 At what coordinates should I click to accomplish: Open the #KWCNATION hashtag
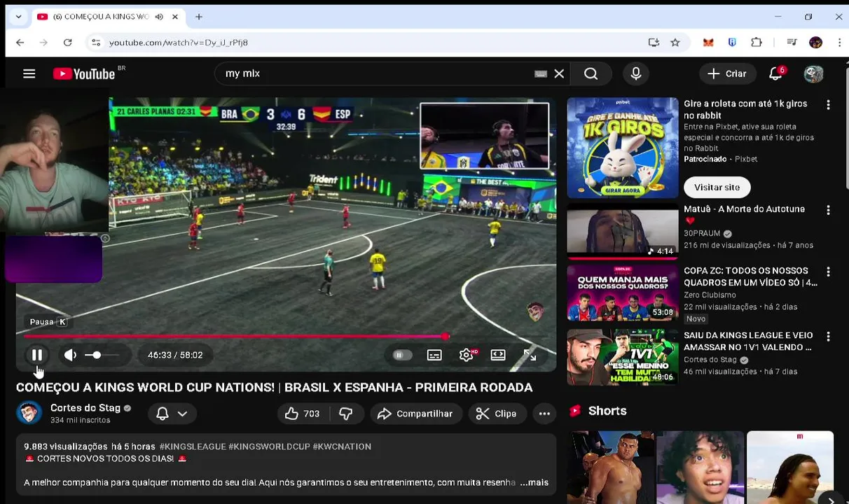click(342, 447)
